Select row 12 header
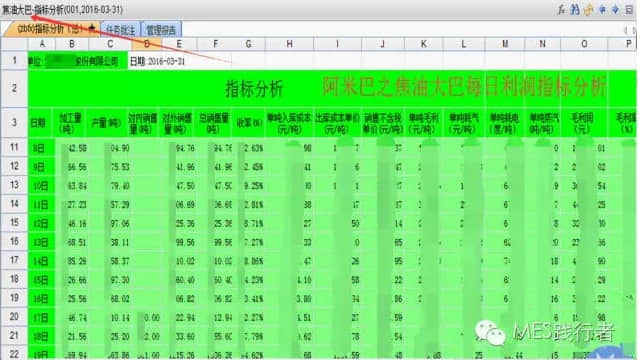The image size is (642, 360). pos(14,166)
